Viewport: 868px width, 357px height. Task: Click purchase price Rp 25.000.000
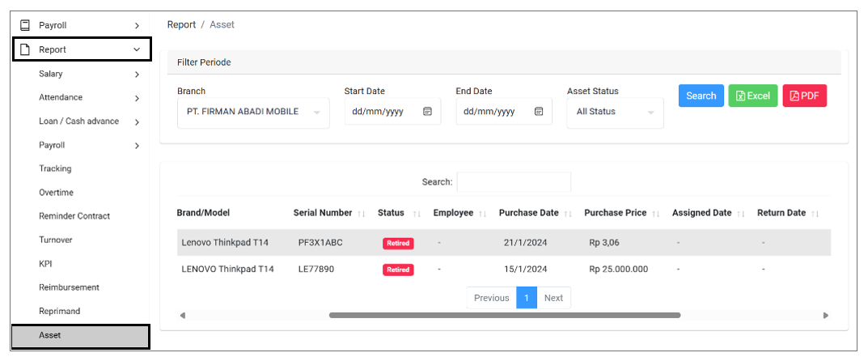coord(618,270)
